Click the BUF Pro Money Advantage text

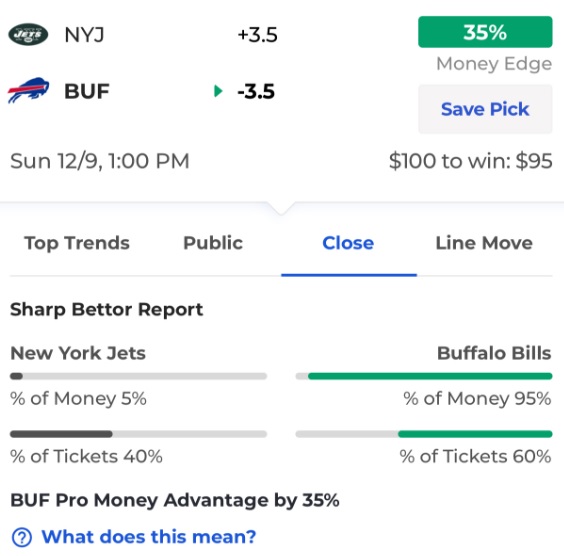[175, 500]
